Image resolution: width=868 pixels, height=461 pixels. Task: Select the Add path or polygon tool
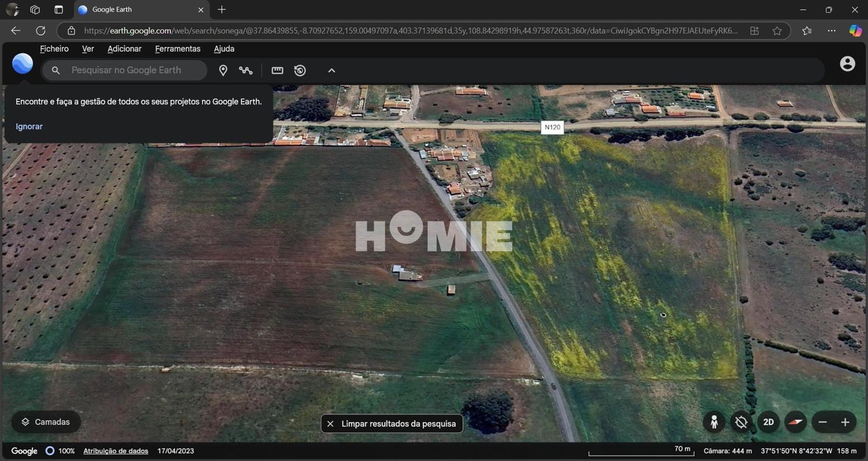(245, 71)
